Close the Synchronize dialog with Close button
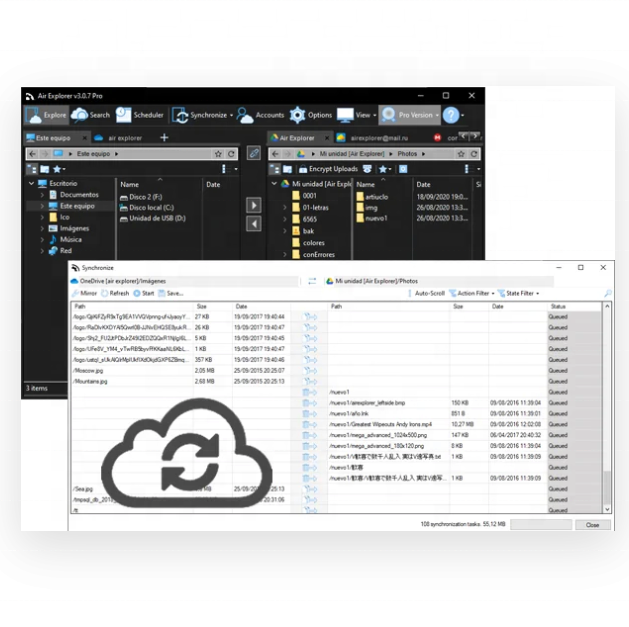Viewport: 629px width, 627px height. click(592, 525)
